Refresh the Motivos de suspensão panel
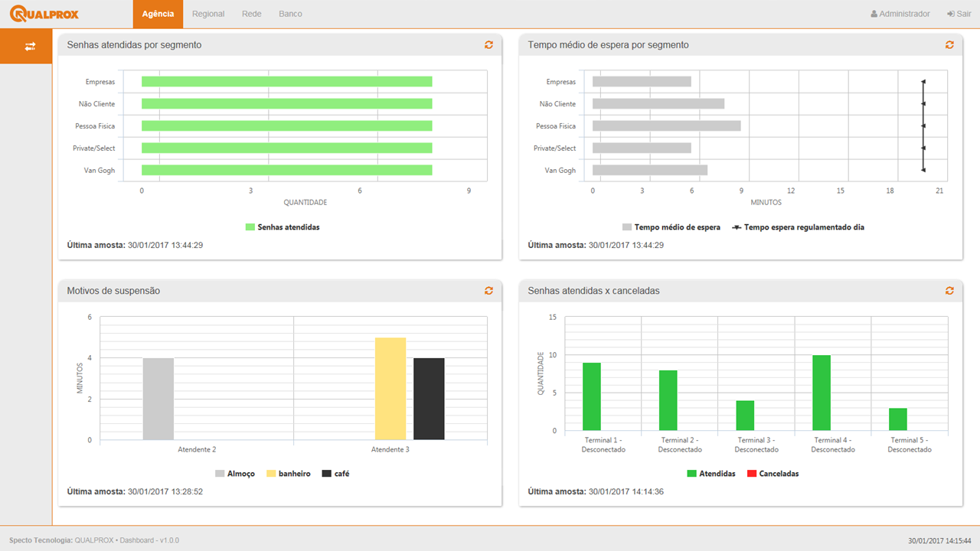This screenshot has height=551, width=980. coord(488,291)
